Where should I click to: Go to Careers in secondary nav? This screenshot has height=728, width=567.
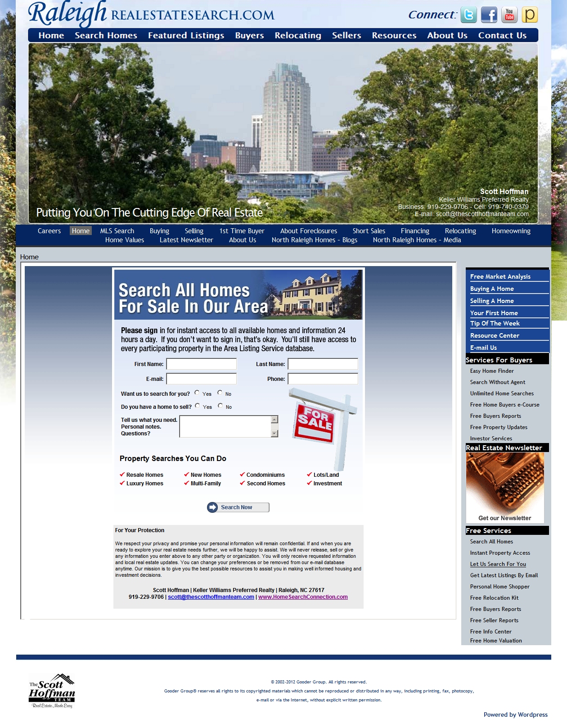[49, 231]
